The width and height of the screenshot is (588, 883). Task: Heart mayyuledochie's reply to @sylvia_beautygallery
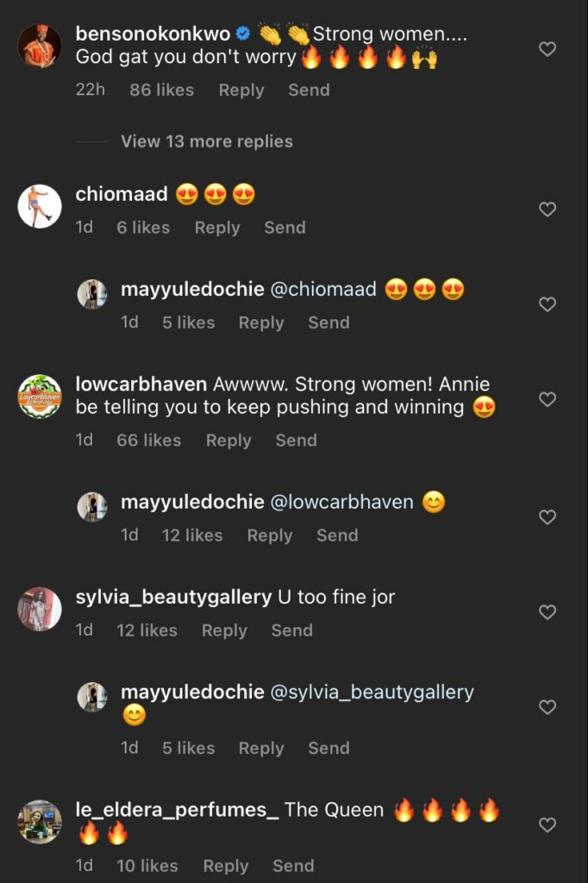pyautogui.click(x=547, y=707)
